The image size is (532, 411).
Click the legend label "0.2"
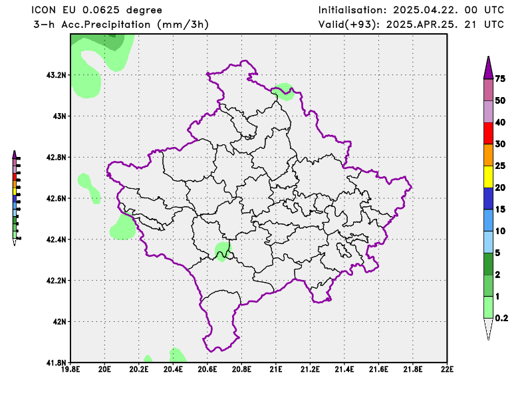[502, 318]
